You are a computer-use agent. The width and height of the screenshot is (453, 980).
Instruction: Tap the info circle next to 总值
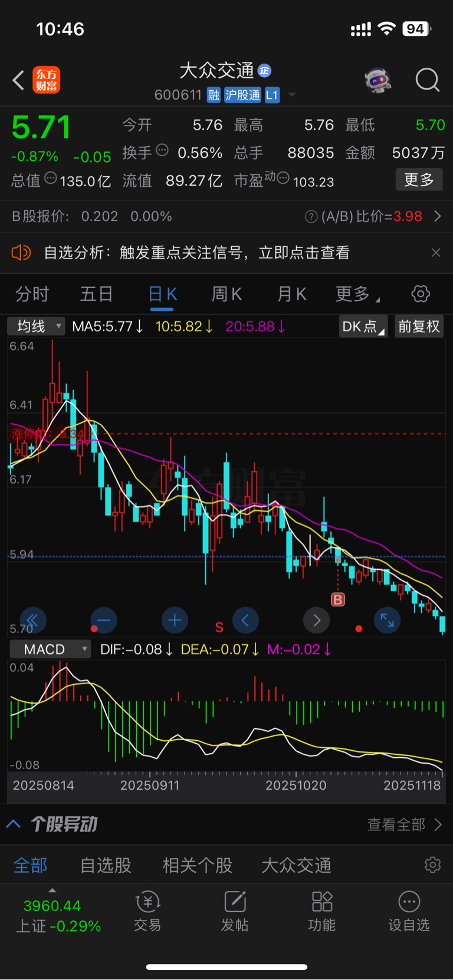click(51, 178)
